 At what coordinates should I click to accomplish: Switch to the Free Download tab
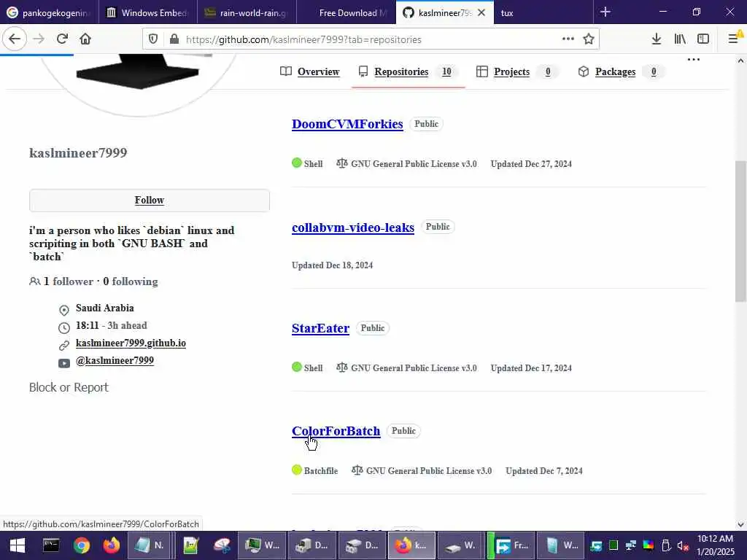tap(346, 13)
